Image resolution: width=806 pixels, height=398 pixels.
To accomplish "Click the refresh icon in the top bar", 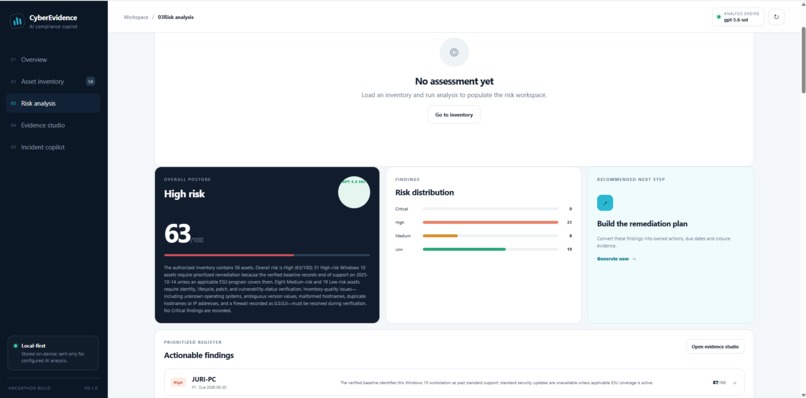I will pos(776,17).
